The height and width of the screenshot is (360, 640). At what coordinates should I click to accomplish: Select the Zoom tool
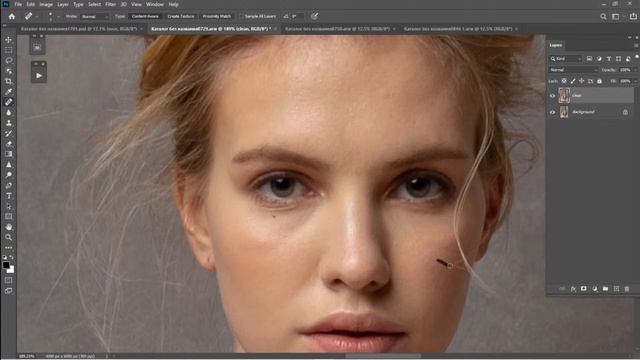(9, 237)
